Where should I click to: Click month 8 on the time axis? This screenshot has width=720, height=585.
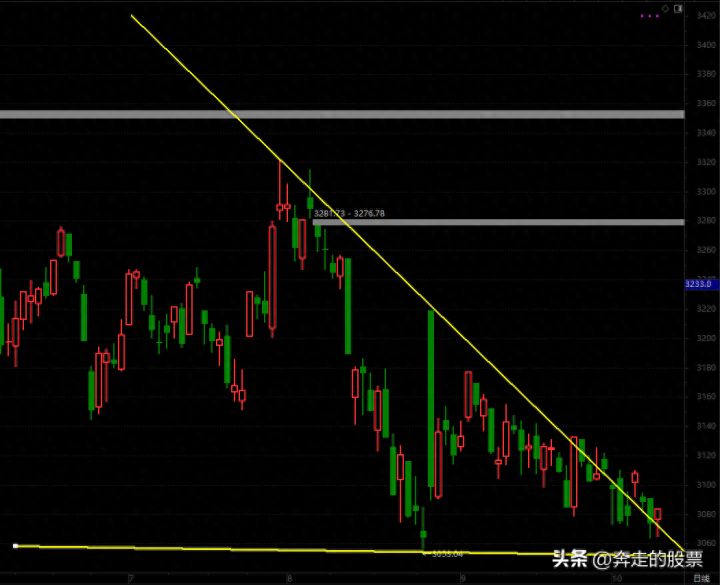pos(289,578)
